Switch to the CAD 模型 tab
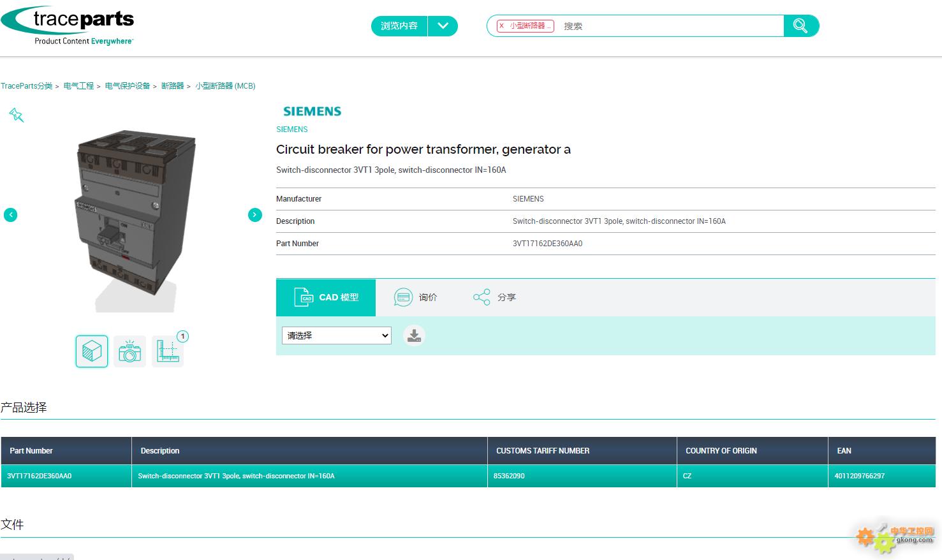This screenshot has width=942, height=560. [x=326, y=297]
